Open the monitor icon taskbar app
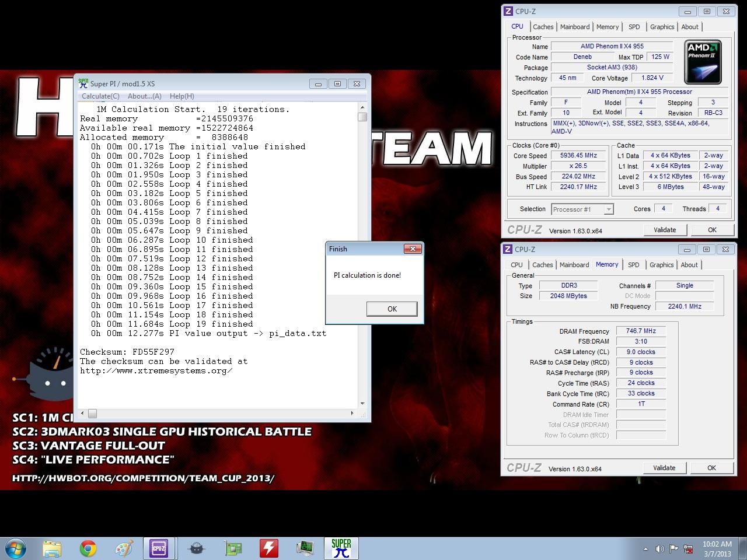Viewport: 747px width, 560px height. [305, 548]
